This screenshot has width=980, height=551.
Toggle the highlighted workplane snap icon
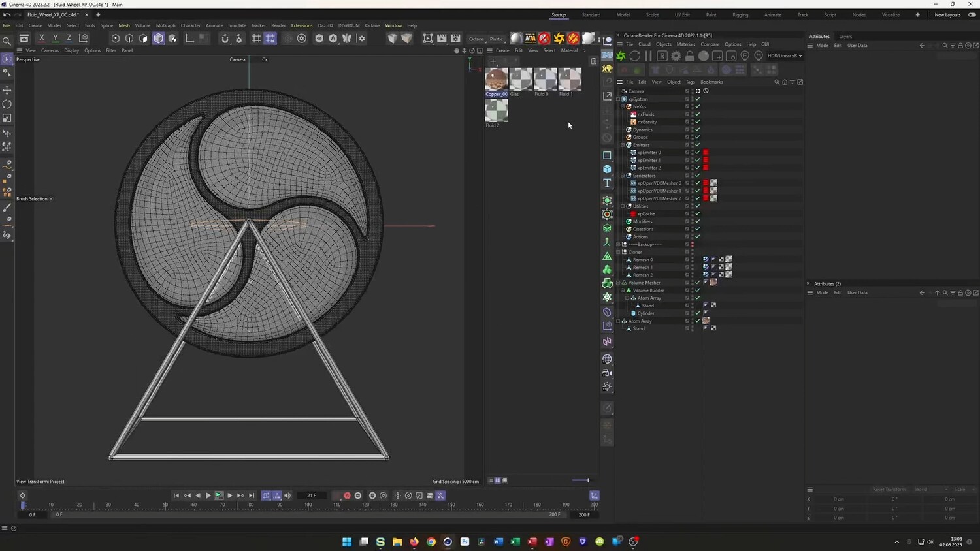click(x=270, y=39)
